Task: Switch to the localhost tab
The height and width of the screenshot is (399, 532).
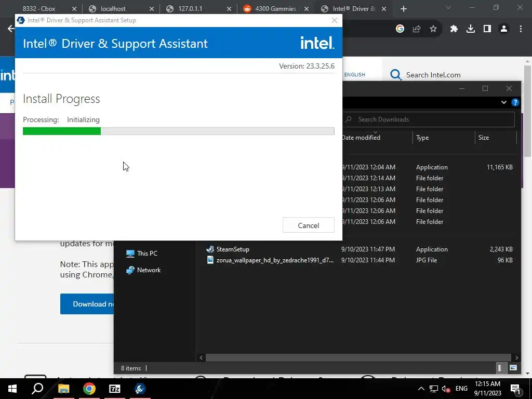Action: pos(113,9)
